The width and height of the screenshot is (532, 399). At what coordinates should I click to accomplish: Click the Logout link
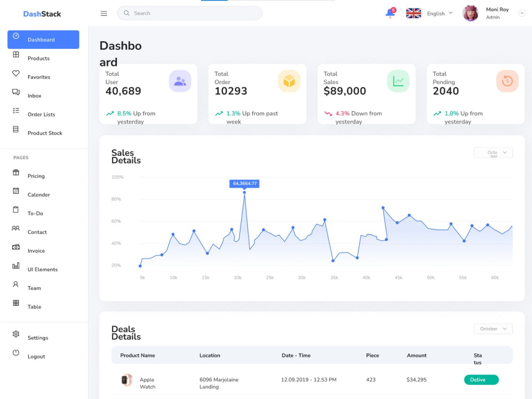(36, 356)
